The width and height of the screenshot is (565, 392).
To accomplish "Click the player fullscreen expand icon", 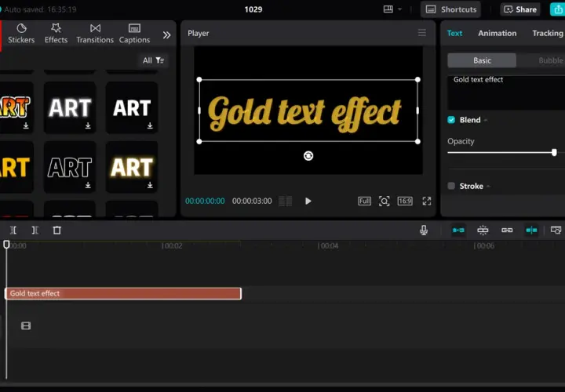I will [427, 201].
